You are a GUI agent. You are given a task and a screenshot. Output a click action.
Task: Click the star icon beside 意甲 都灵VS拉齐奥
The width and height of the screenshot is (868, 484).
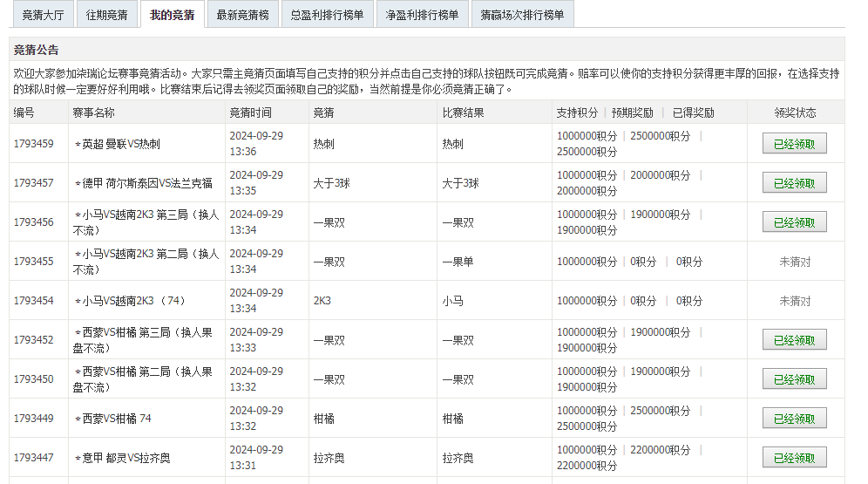(78, 459)
